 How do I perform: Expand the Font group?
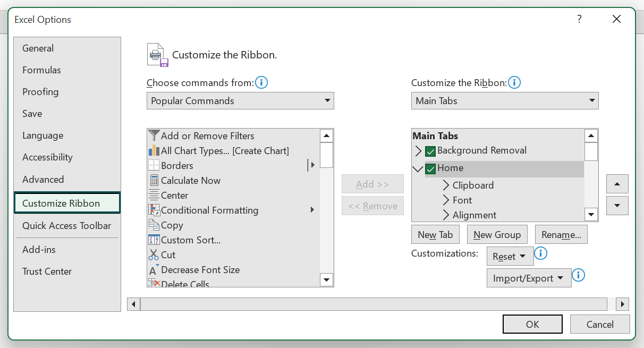(x=446, y=200)
